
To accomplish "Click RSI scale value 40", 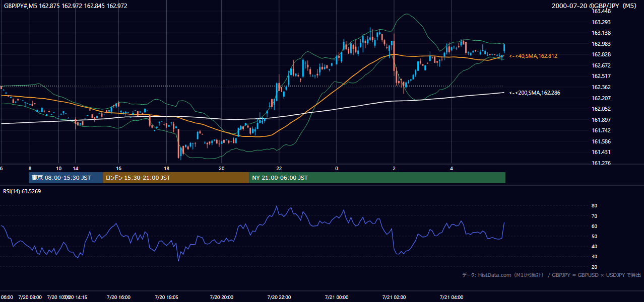I will click(594, 246).
